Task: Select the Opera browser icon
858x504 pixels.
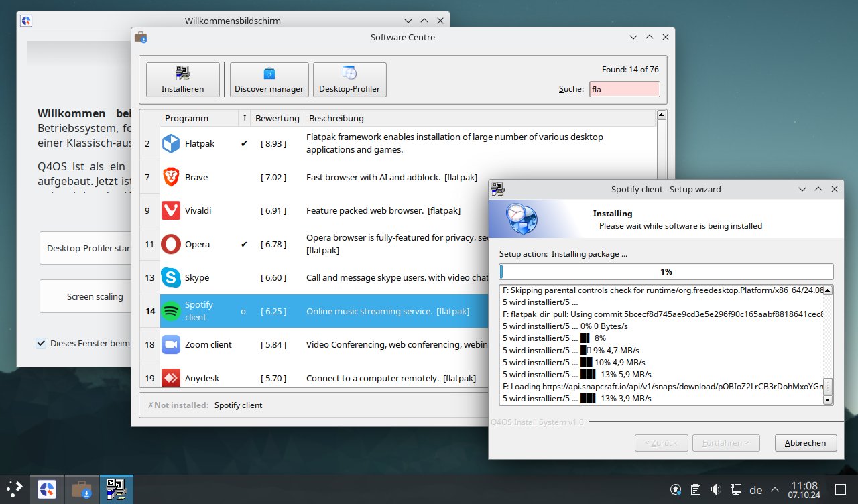Action: pos(172,244)
